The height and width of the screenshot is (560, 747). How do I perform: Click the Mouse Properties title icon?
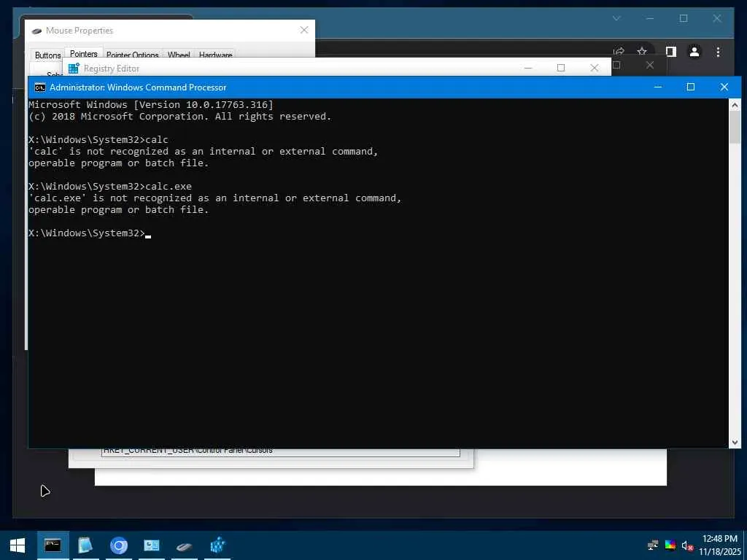[36, 31]
